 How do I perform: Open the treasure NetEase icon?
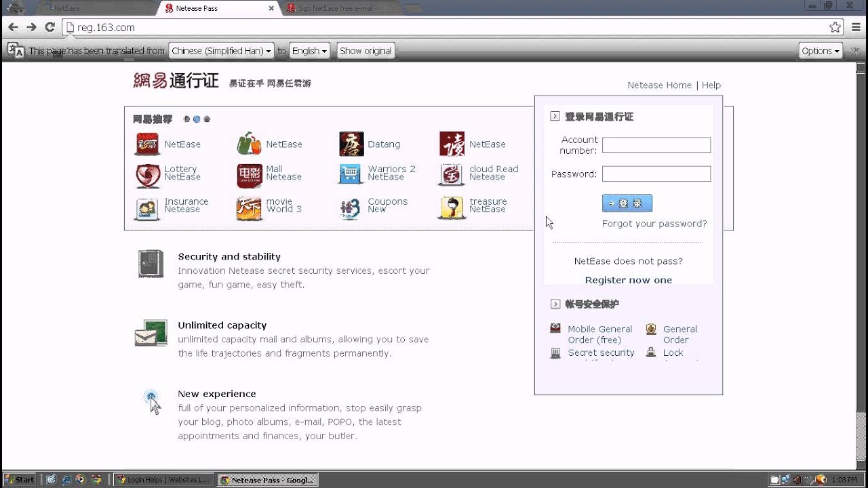point(451,208)
